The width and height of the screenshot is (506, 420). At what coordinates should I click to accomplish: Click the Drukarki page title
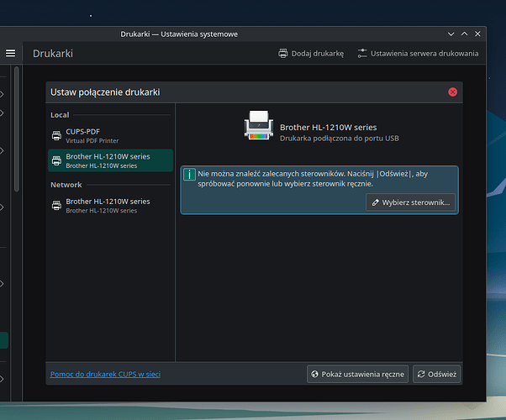click(53, 54)
